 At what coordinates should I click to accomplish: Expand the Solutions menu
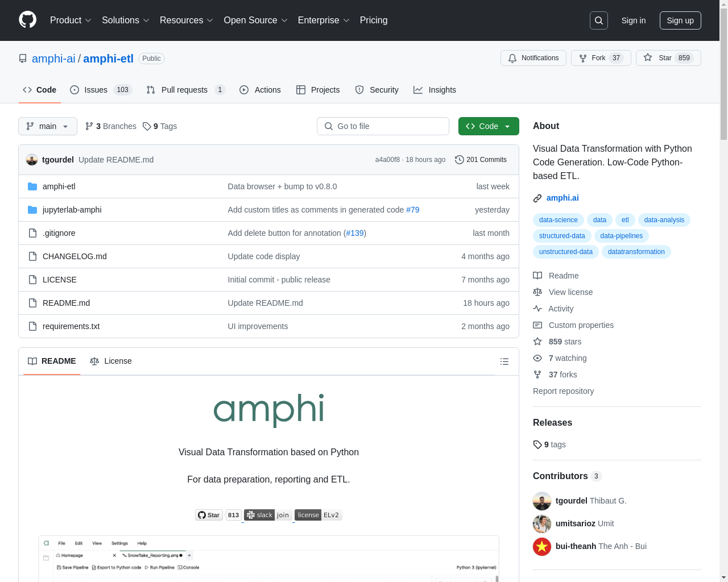tap(125, 20)
